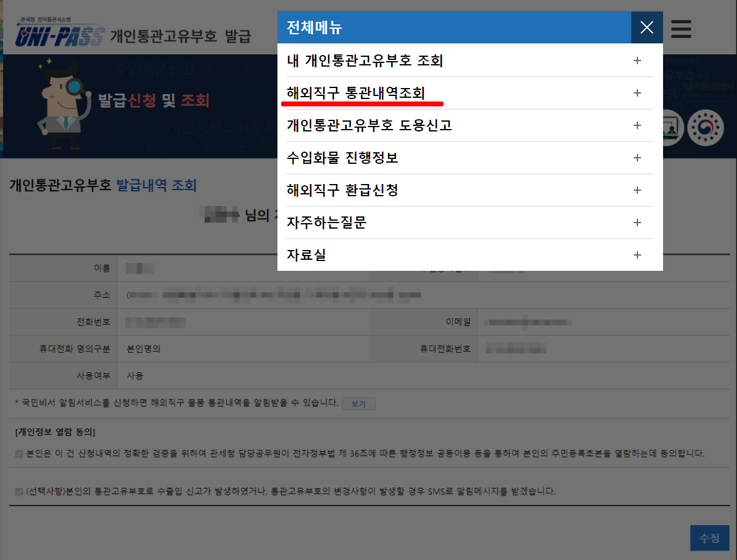The height and width of the screenshot is (560, 737).
Task: Click [개인정보 열람 동의] heading
Action: (56, 432)
